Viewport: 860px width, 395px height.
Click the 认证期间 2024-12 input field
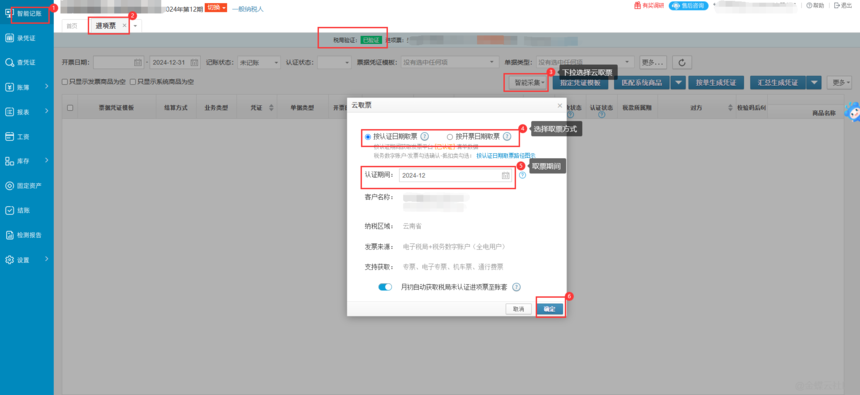point(455,175)
